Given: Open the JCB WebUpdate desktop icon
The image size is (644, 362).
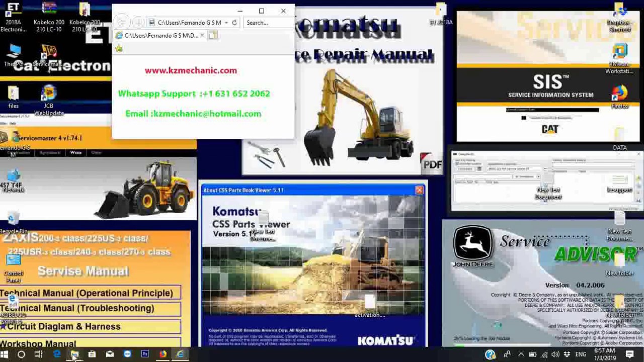Looking at the screenshot, I should (49, 101).
